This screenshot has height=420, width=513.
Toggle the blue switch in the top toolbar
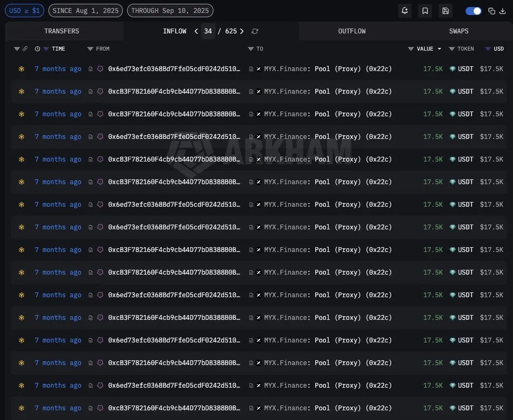click(x=474, y=11)
